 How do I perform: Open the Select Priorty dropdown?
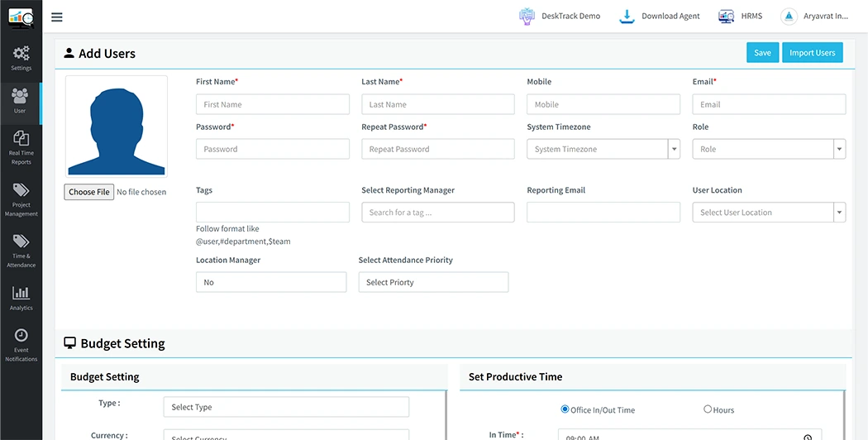click(x=433, y=282)
